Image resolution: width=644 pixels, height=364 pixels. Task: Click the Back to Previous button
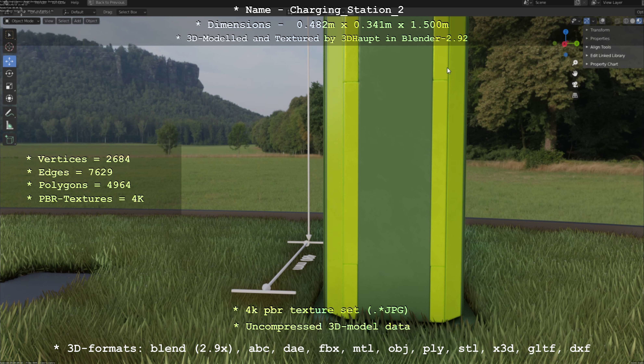[107, 2]
